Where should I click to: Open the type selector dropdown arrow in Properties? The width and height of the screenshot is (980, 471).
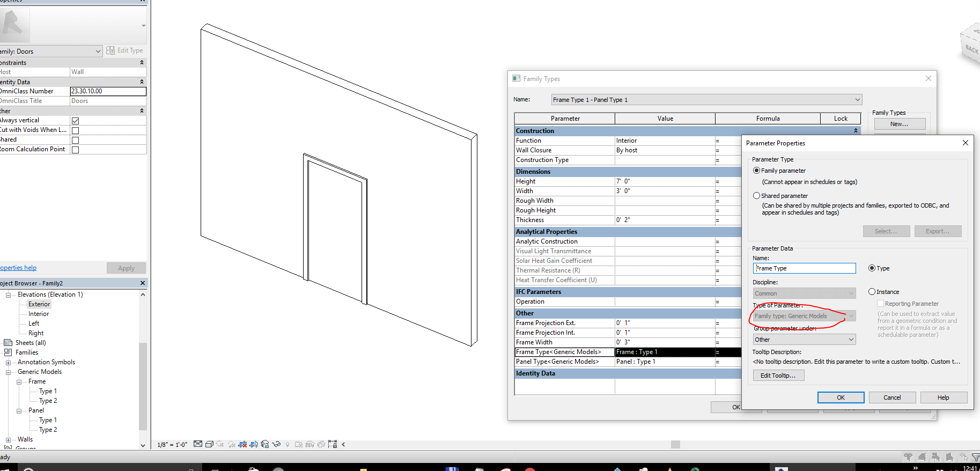pyautogui.click(x=144, y=25)
